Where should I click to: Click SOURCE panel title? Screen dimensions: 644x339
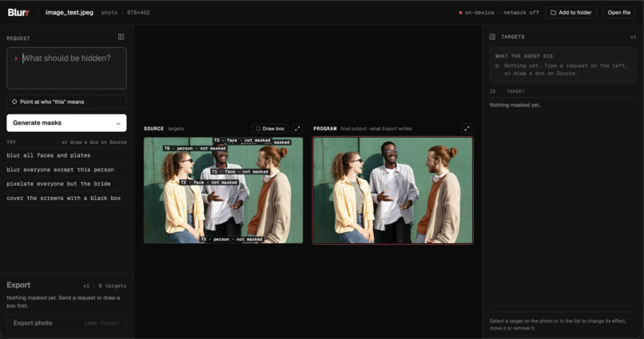153,129
